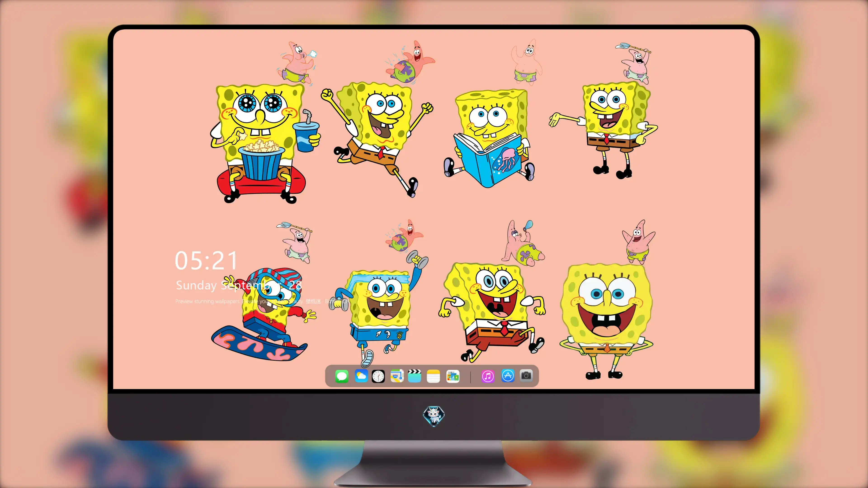Click the cat logo on monitor chin
This screenshot has width=868, height=488.
pyautogui.click(x=434, y=416)
